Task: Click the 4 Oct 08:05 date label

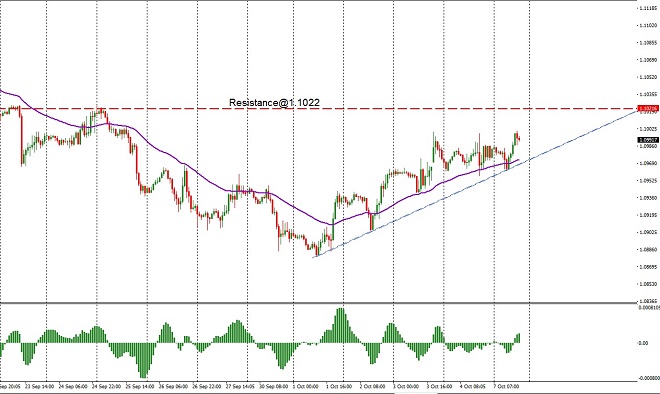Action: 473,386
